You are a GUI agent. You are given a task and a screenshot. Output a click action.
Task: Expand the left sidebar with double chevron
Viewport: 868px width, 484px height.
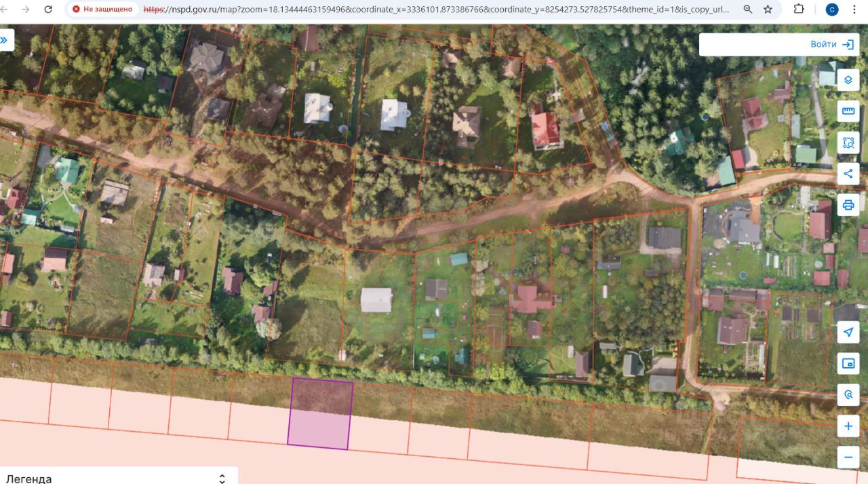[x=5, y=40]
